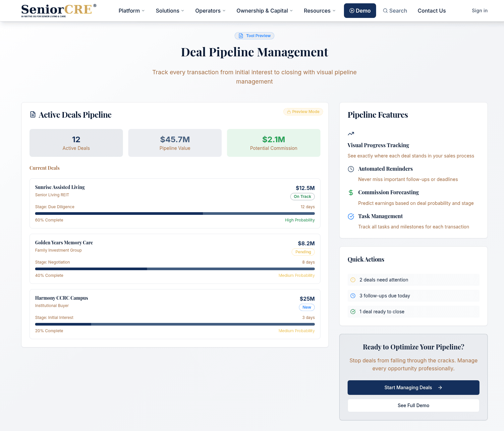Click the clock icon next to Automated Reminders
The image size is (504, 431).
point(351,169)
